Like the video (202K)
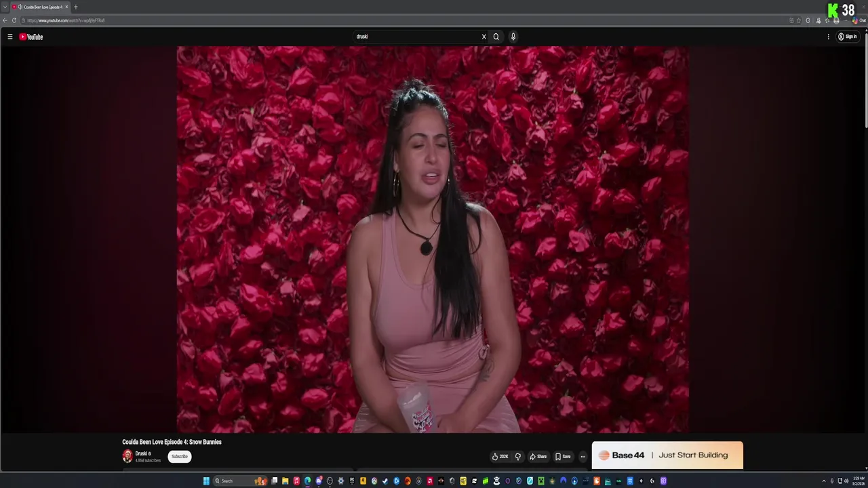 [x=500, y=457]
